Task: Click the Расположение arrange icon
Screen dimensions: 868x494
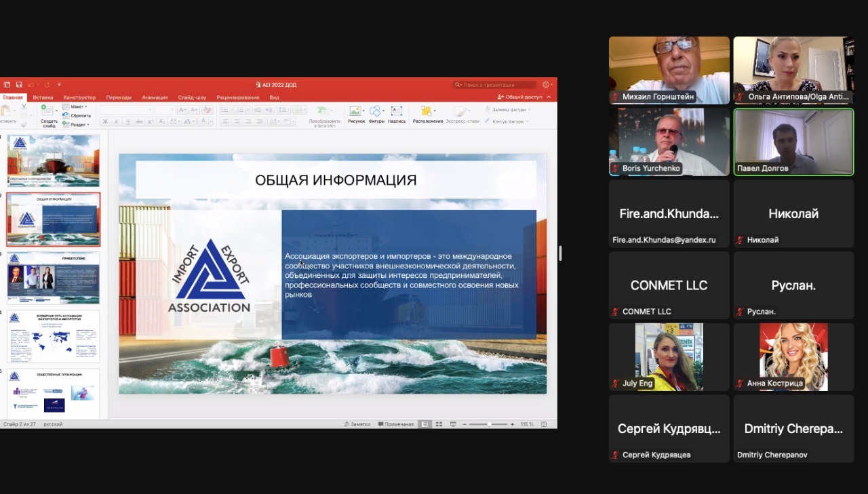Action: pyautogui.click(x=426, y=110)
